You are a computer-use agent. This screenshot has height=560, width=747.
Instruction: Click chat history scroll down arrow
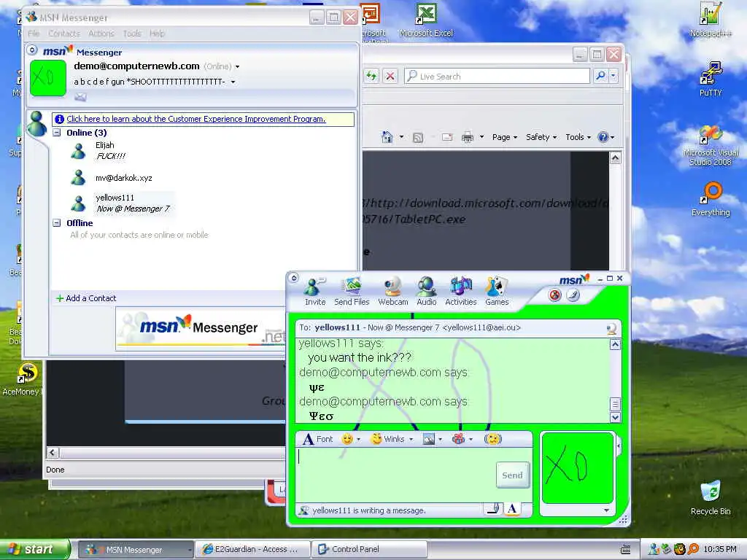click(615, 417)
